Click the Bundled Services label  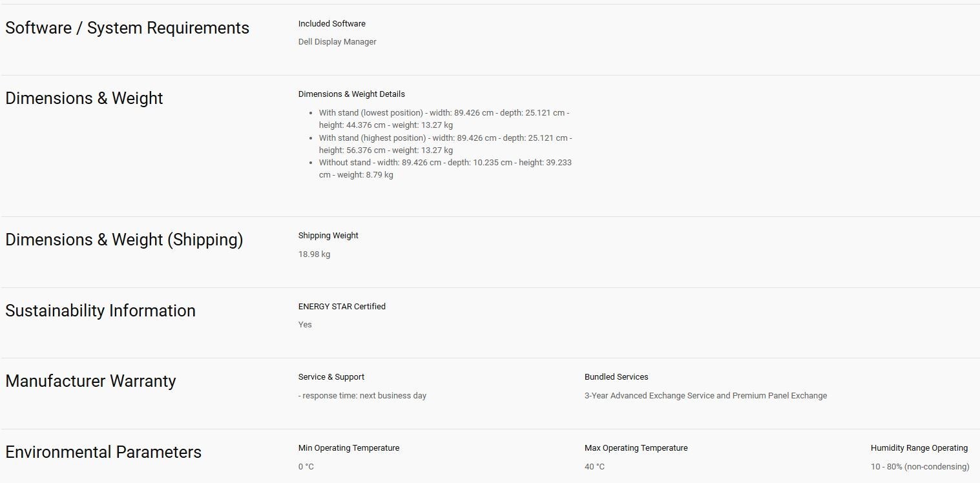tap(616, 377)
